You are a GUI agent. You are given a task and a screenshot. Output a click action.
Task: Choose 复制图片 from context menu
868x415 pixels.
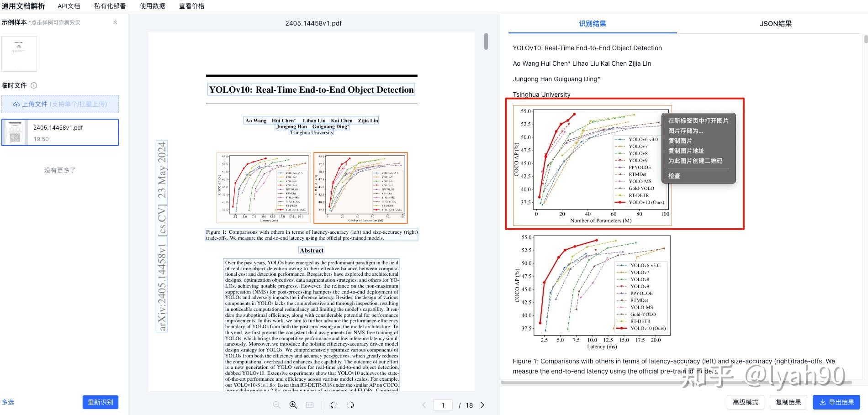[699, 141]
